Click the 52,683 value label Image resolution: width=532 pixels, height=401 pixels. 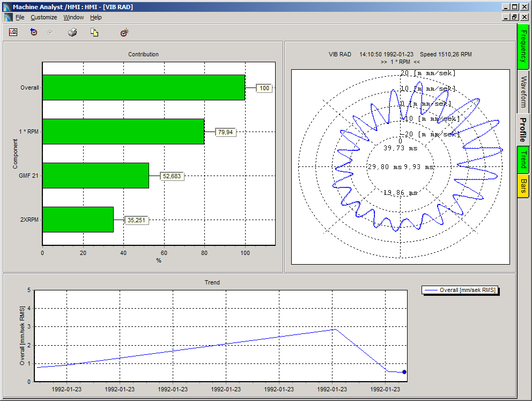172,176
